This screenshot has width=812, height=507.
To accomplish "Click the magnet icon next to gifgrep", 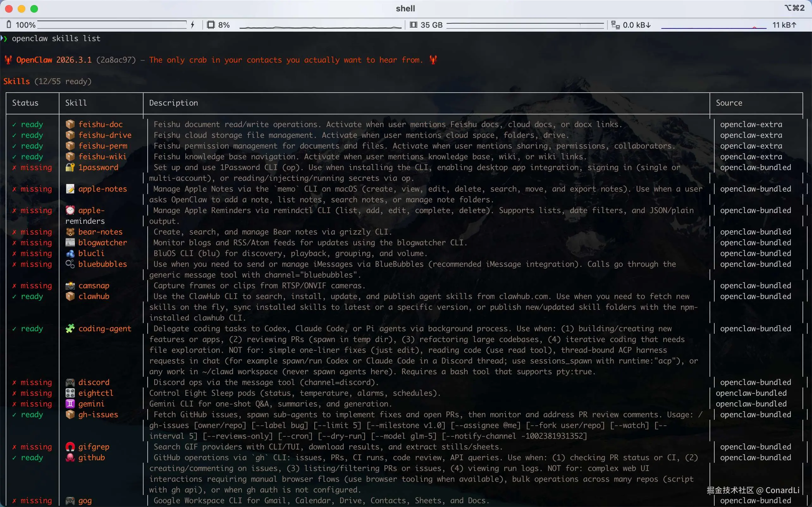I will tap(70, 447).
